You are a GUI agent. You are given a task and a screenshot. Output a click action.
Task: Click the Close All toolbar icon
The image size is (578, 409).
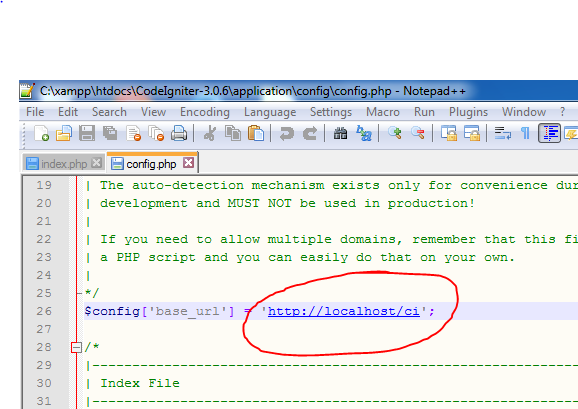[x=156, y=133]
